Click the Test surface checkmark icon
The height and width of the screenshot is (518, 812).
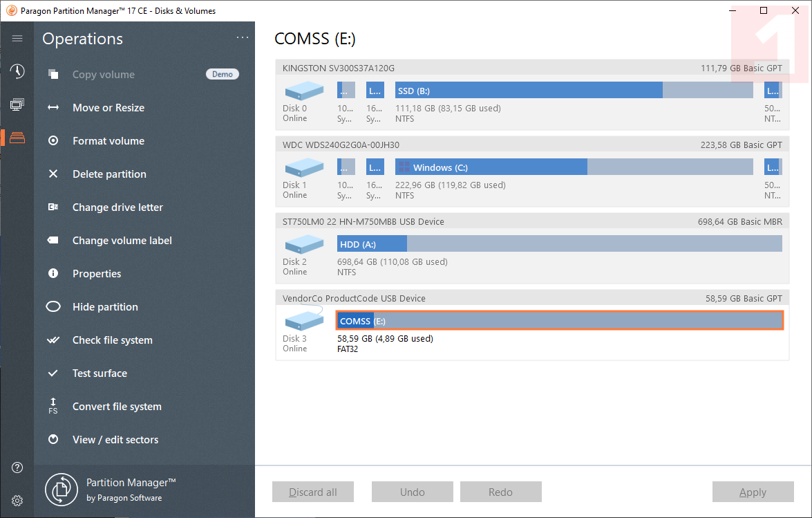point(53,373)
